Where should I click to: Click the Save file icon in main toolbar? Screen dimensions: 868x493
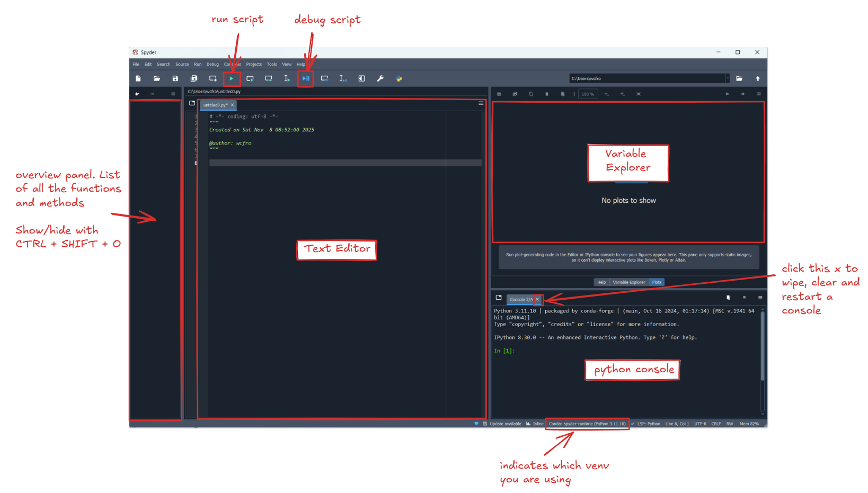tap(175, 78)
